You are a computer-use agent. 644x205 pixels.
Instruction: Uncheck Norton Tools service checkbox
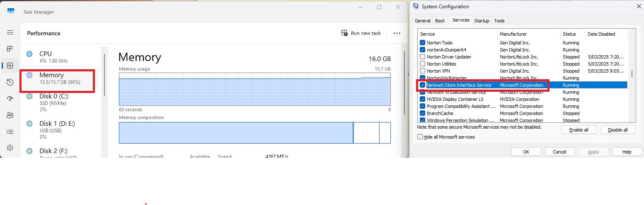tap(423, 43)
